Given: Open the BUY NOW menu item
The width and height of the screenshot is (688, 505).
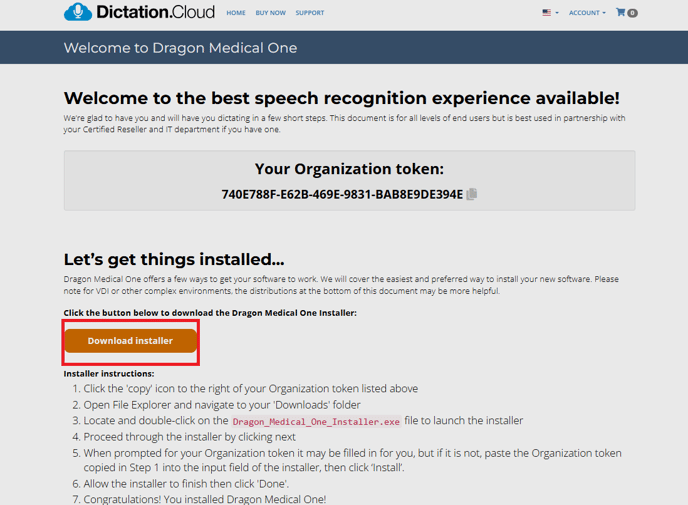Looking at the screenshot, I should [270, 13].
